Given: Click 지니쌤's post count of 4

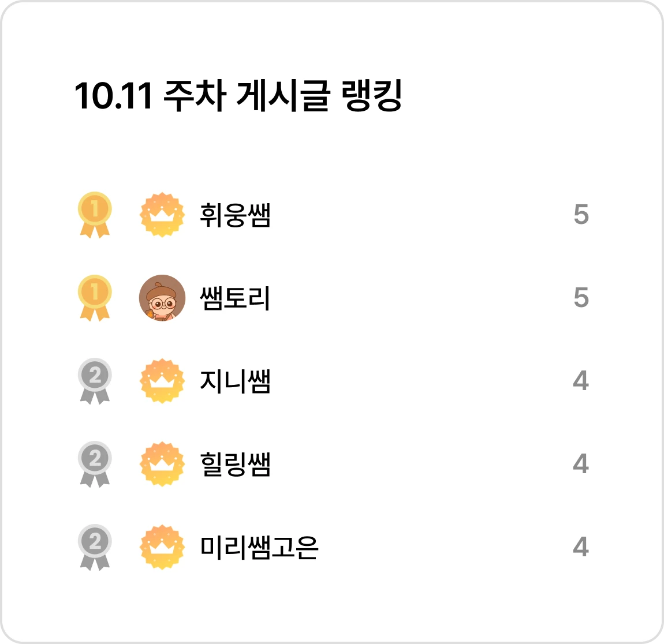Looking at the screenshot, I should click(581, 381).
